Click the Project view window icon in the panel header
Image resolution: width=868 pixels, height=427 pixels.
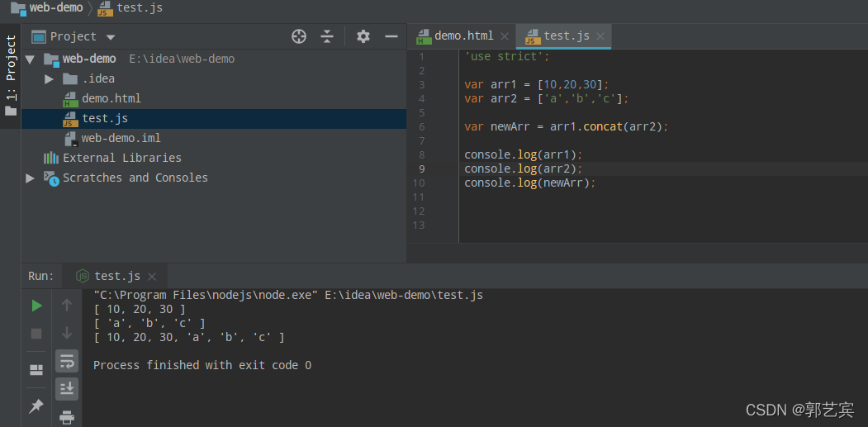[38, 37]
